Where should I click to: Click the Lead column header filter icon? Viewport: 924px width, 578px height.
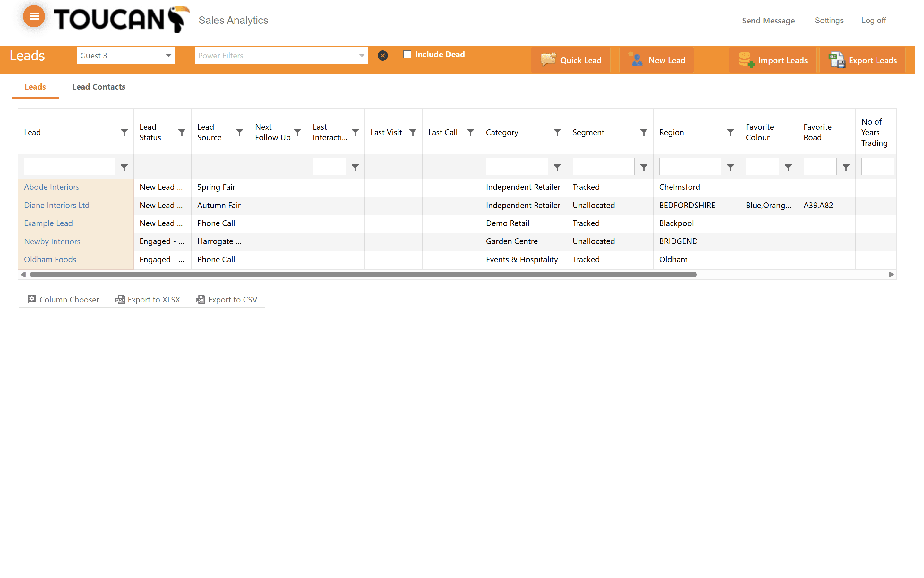[124, 132]
